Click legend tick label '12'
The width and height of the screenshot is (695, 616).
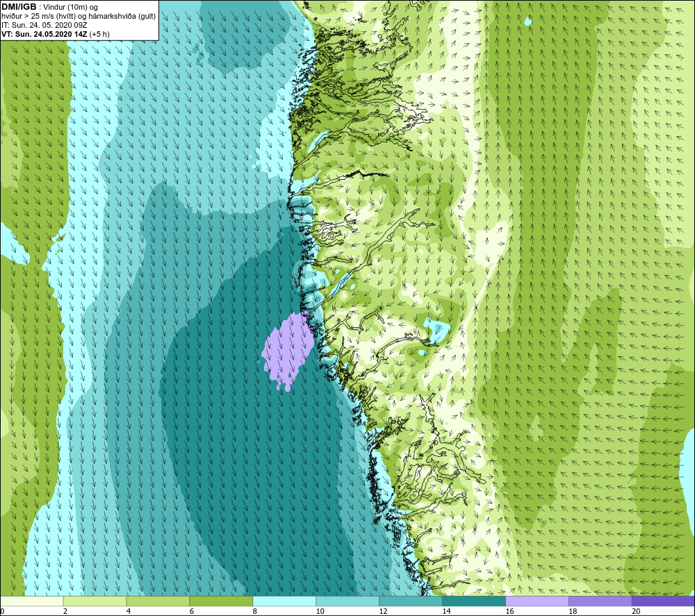384,612
